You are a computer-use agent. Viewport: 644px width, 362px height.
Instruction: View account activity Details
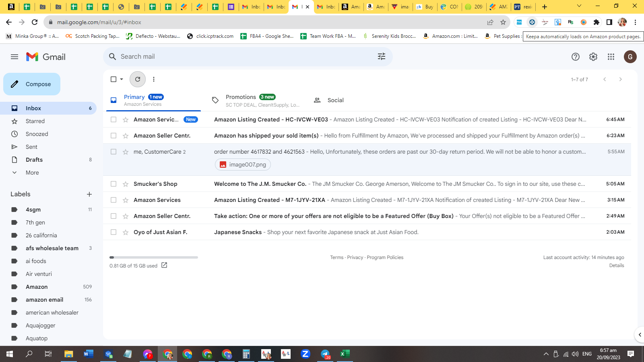pyautogui.click(x=617, y=265)
